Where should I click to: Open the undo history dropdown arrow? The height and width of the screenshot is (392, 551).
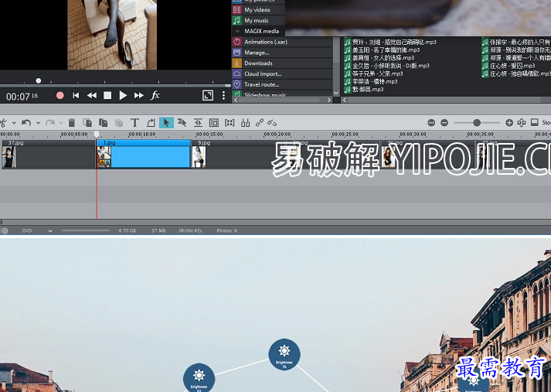pyautogui.click(x=38, y=123)
